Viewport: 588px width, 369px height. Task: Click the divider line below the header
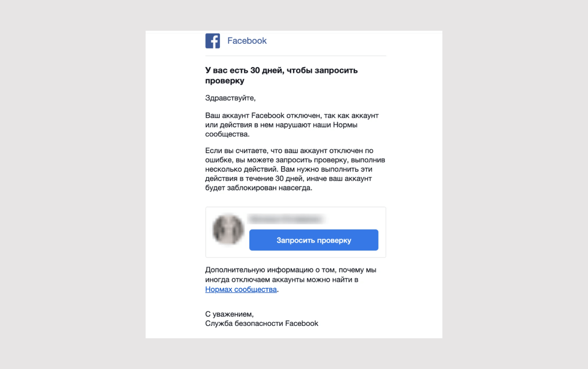click(x=295, y=56)
